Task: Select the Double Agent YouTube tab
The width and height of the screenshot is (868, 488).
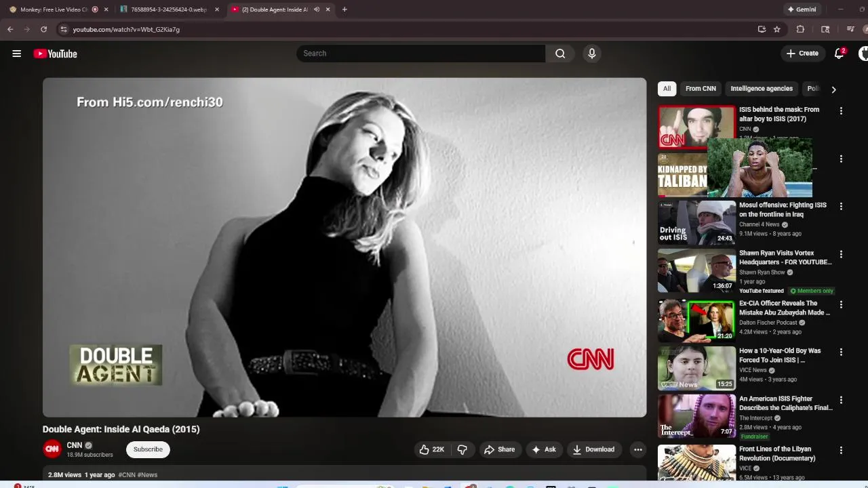Action: click(275, 9)
